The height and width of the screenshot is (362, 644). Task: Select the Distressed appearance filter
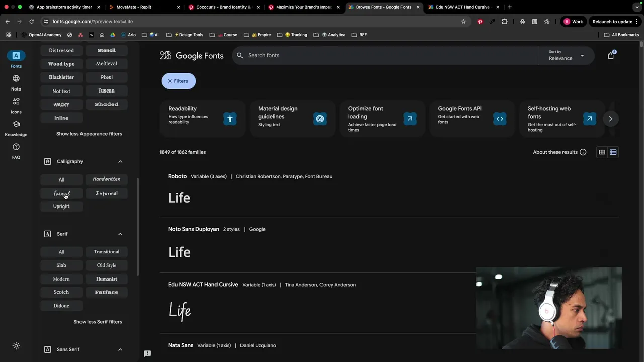(61, 50)
